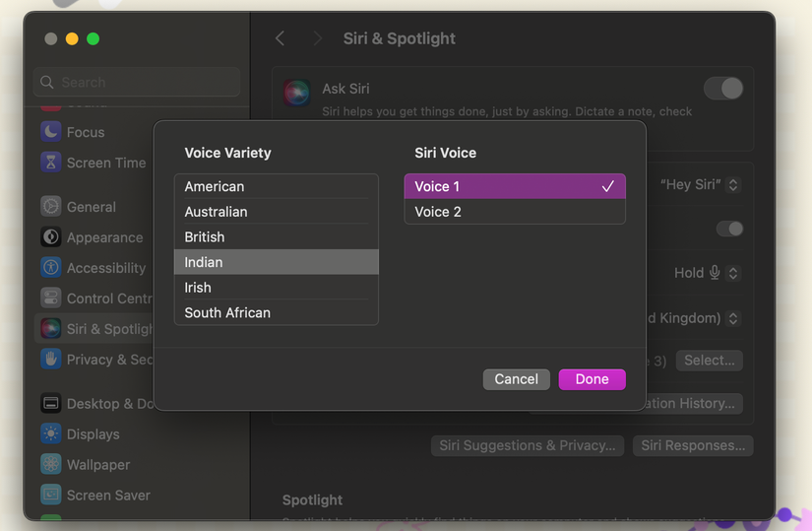Screen dimensions: 812x531
Task: Click the General gear icon
Action: 51,207
